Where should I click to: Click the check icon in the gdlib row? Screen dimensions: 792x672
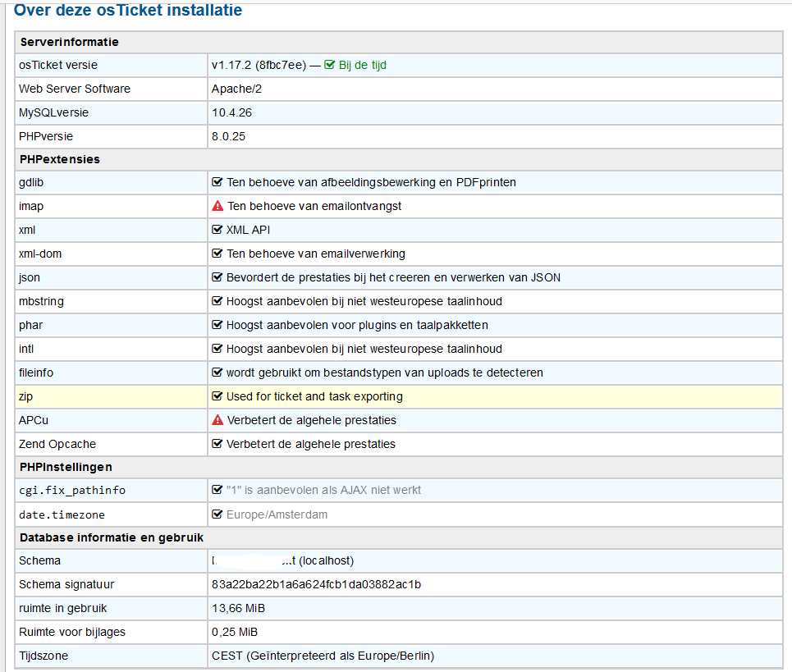217,182
